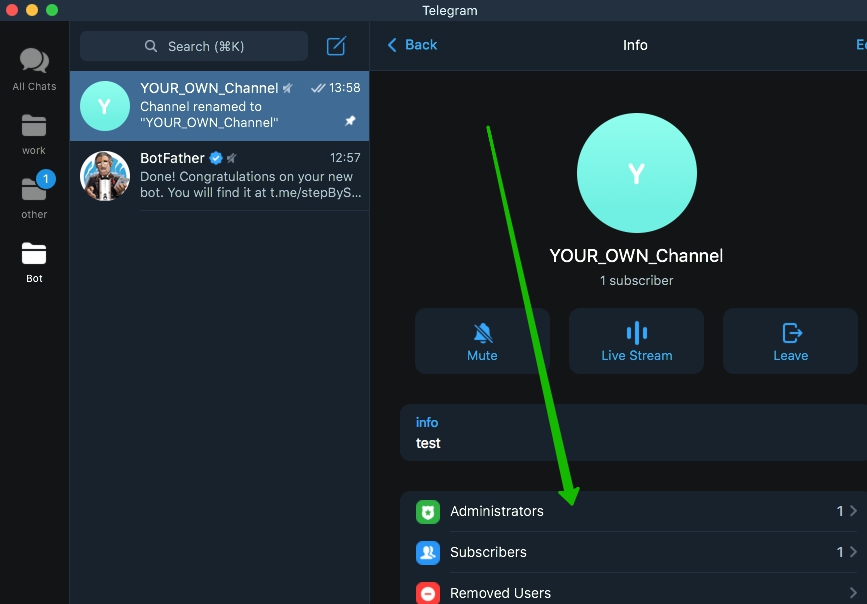Viewport: 867px width, 604px height.
Task: Click the BotFather avatar picture
Action: tap(105, 176)
